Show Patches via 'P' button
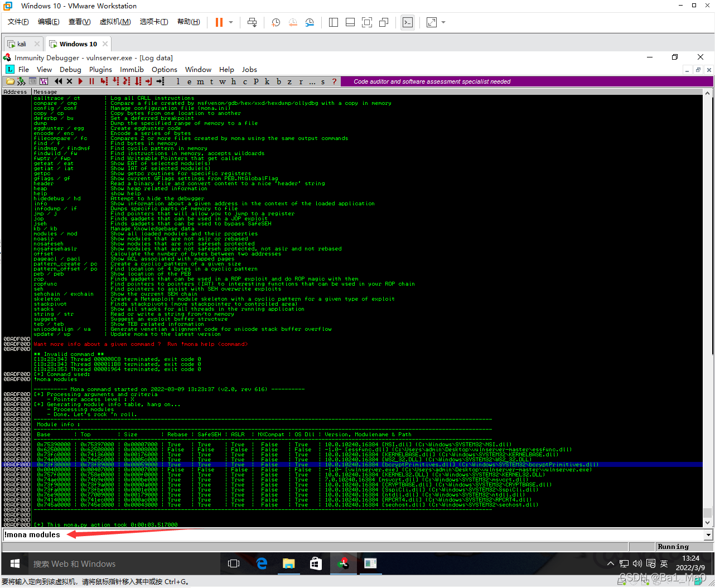Screen dimensions: 715x588 click(256, 81)
